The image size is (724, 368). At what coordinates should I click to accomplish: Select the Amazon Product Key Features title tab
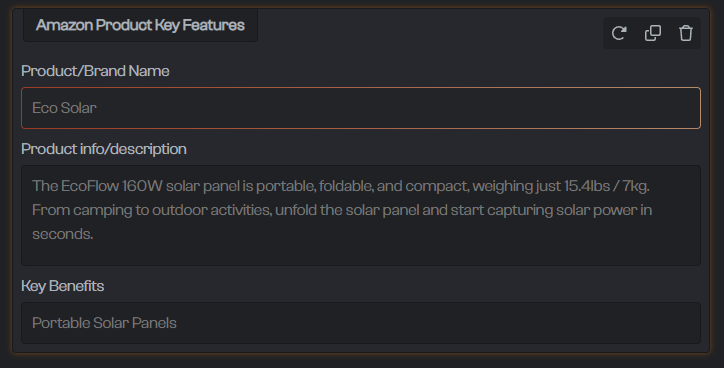(x=140, y=25)
